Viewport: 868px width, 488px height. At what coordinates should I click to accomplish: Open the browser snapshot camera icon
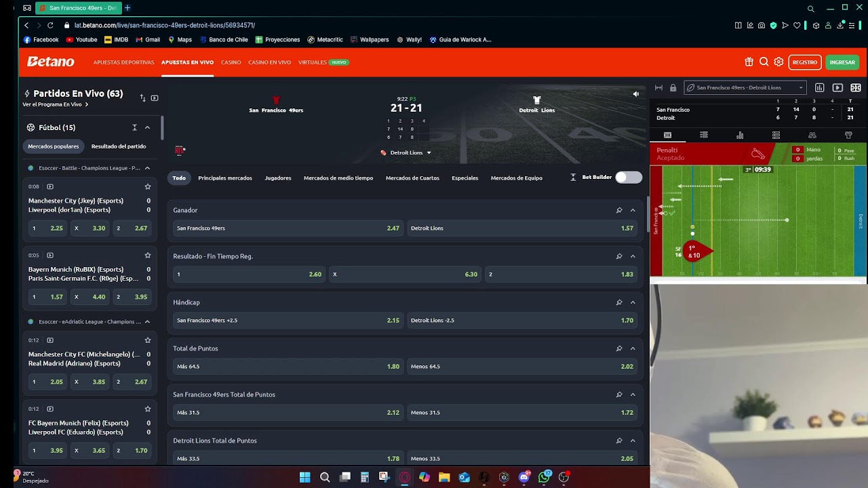point(762,25)
